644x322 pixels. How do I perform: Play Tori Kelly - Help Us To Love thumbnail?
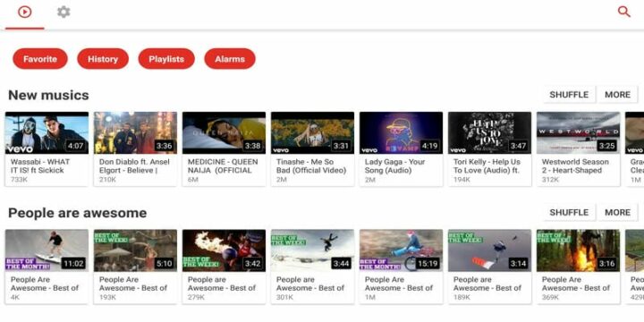[489, 132]
